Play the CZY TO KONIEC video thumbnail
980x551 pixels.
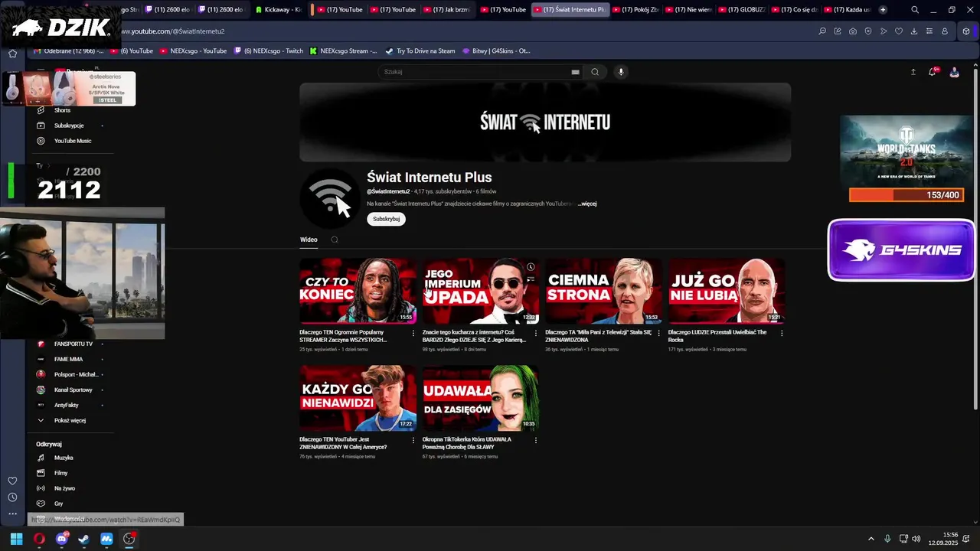[x=358, y=291]
